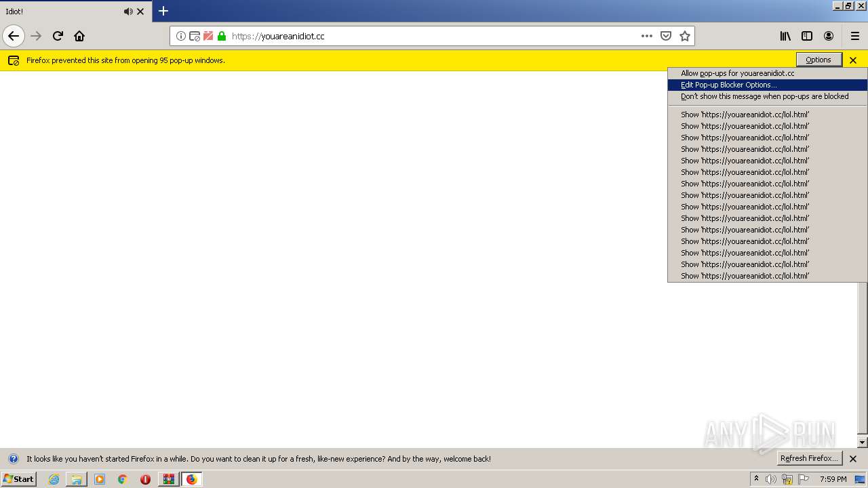Click the 7:59 PM system clock
The image size is (868, 488).
click(833, 479)
